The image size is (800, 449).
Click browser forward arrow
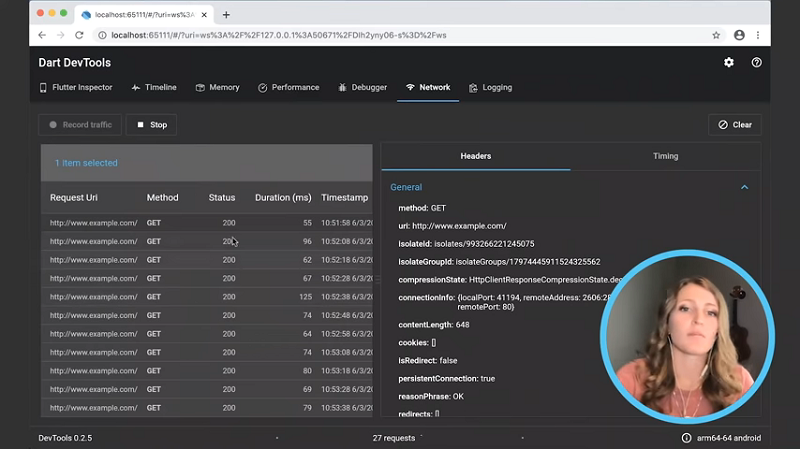(x=61, y=35)
